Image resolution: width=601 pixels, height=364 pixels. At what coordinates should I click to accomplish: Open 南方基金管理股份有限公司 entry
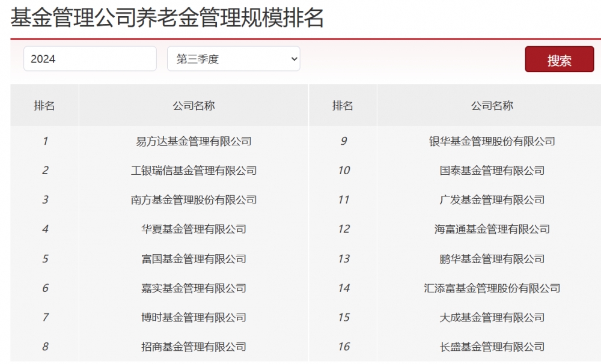tap(192, 199)
